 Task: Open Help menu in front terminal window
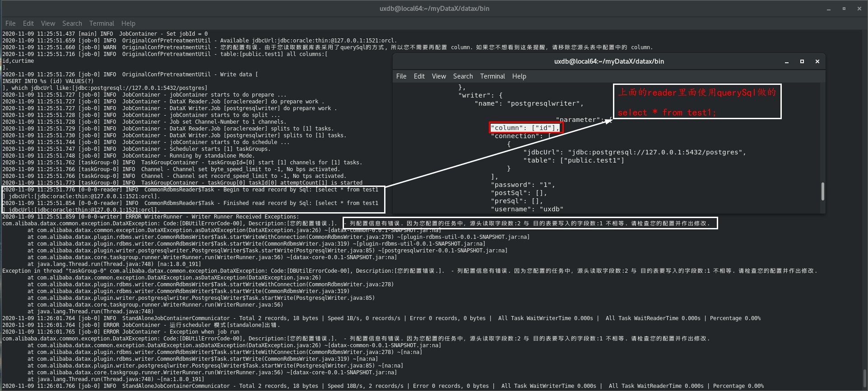point(519,76)
